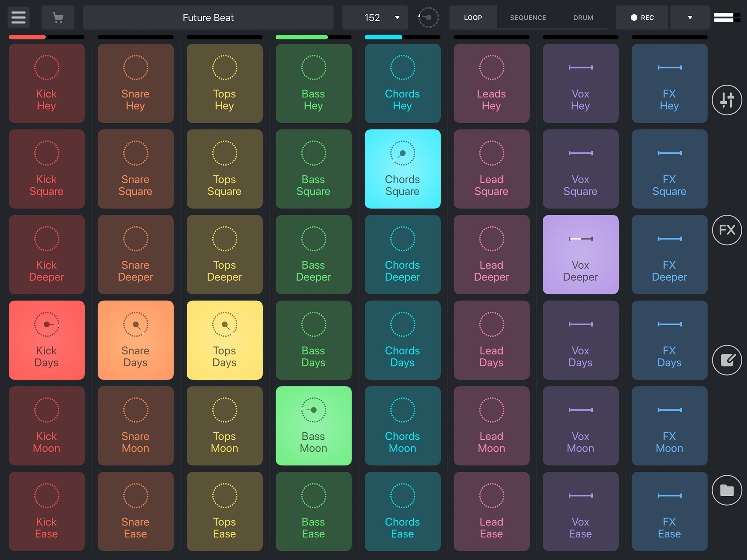Open the mixer panel with the faders icon
Screen dimensions: 747x560
pyautogui.click(x=727, y=100)
